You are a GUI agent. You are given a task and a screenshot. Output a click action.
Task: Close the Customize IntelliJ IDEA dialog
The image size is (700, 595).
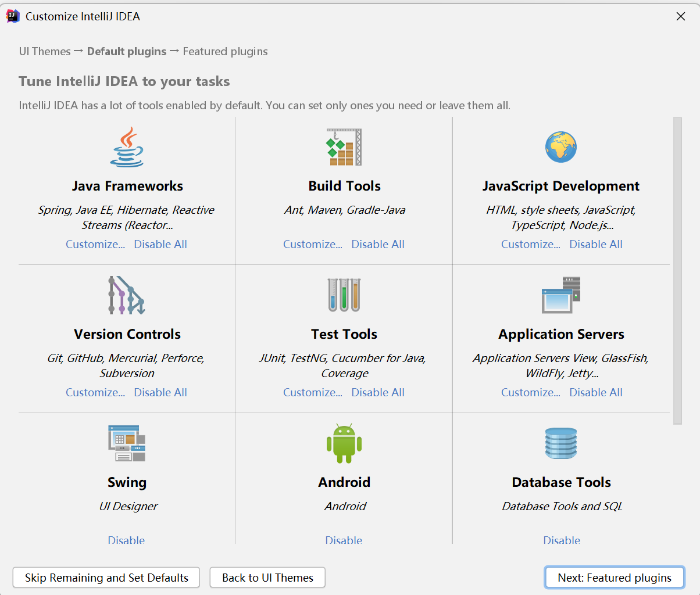point(681,16)
